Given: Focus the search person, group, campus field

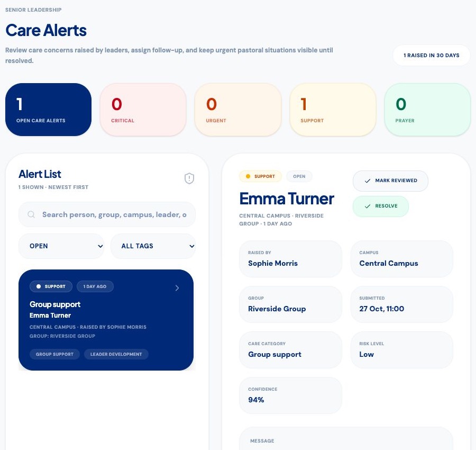Looking at the screenshot, I should pyautogui.click(x=107, y=214).
